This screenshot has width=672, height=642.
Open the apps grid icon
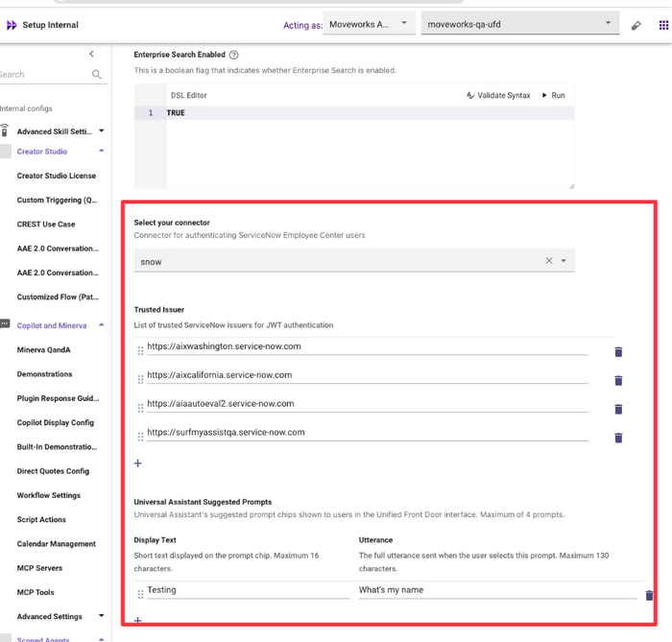coord(663,25)
